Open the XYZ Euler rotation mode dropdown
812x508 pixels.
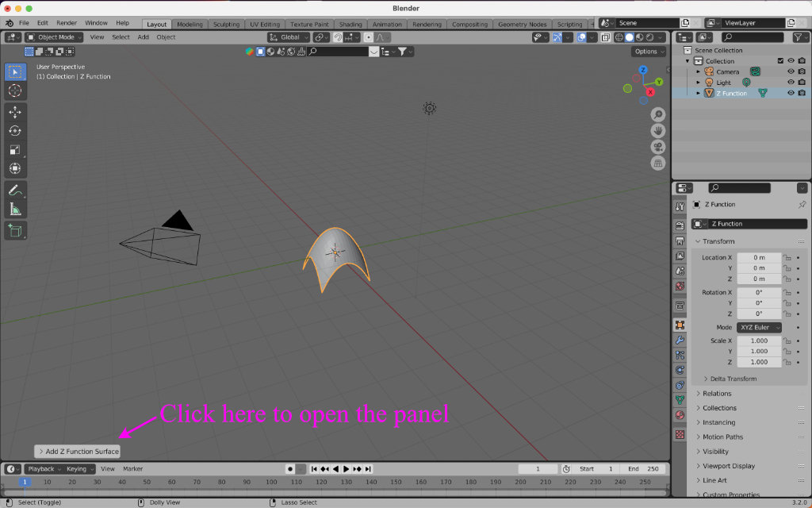tap(760, 328)
